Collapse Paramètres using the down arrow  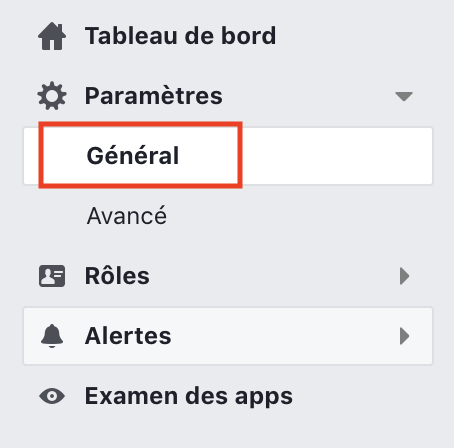pyautogui.click(x=404, y=96)
